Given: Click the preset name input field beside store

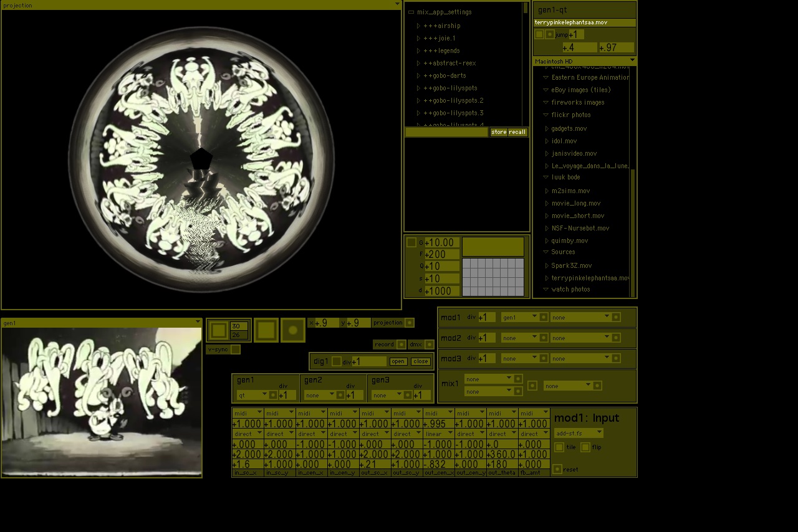Looking at the screenshot, I should click(446, 132).
